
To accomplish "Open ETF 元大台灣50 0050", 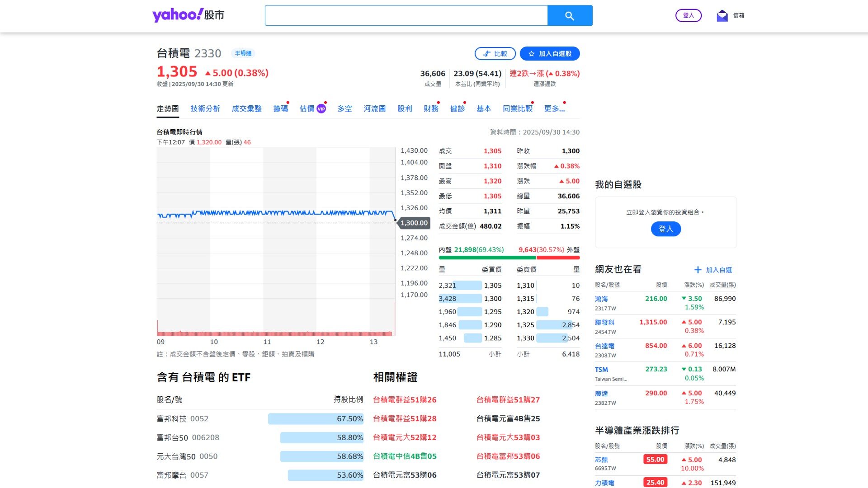I will point(187,457).
